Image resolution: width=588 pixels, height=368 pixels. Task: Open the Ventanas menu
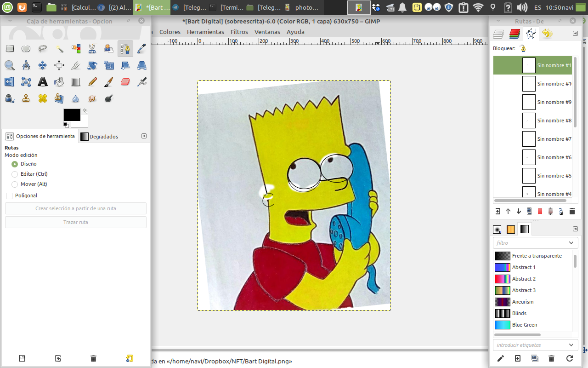[x=267, y=32]
